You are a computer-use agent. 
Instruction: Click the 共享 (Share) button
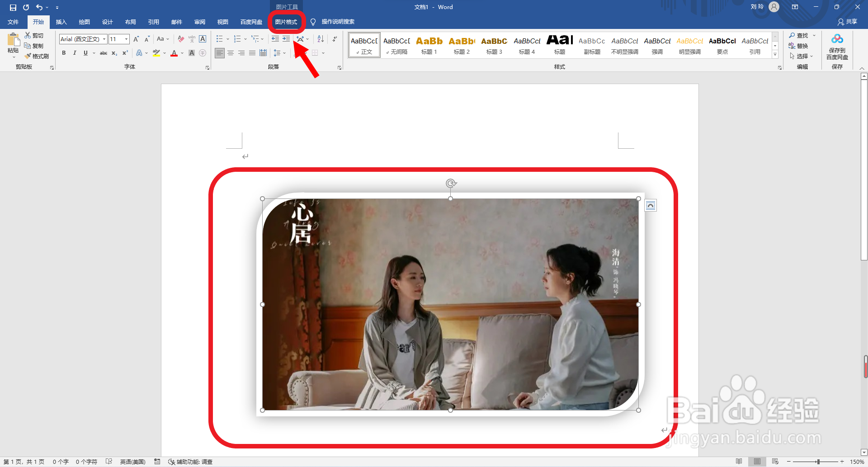tap(848, 22)
